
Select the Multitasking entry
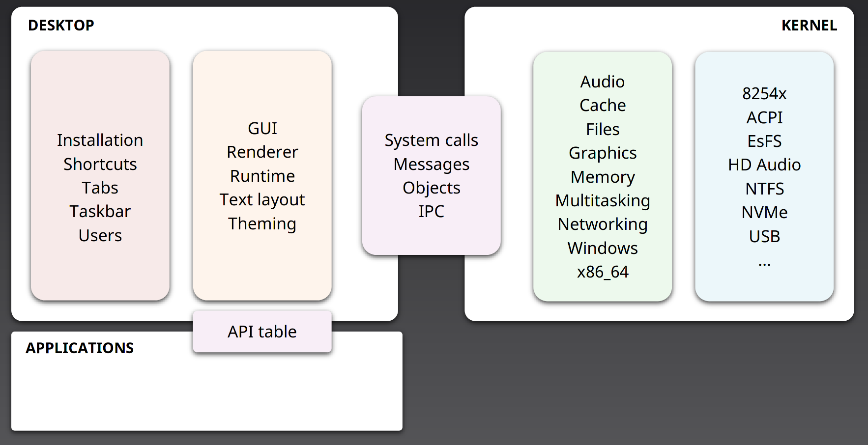point(602,201)
